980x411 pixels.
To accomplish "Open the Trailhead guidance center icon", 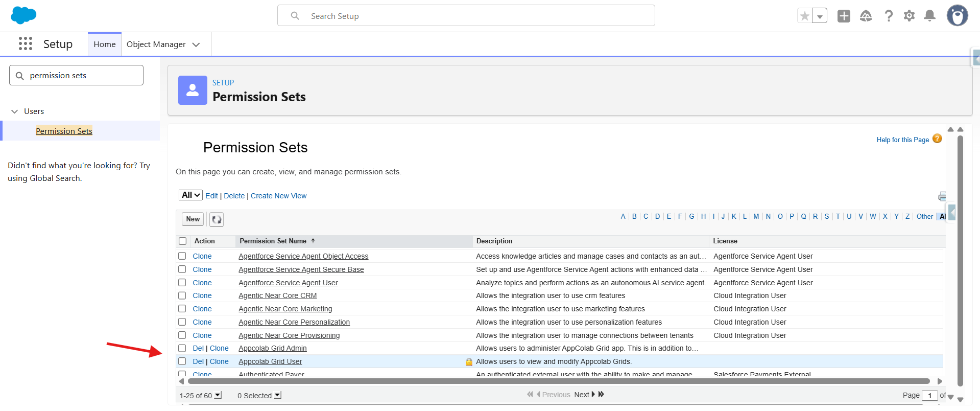I will click(x=866, y=16).
